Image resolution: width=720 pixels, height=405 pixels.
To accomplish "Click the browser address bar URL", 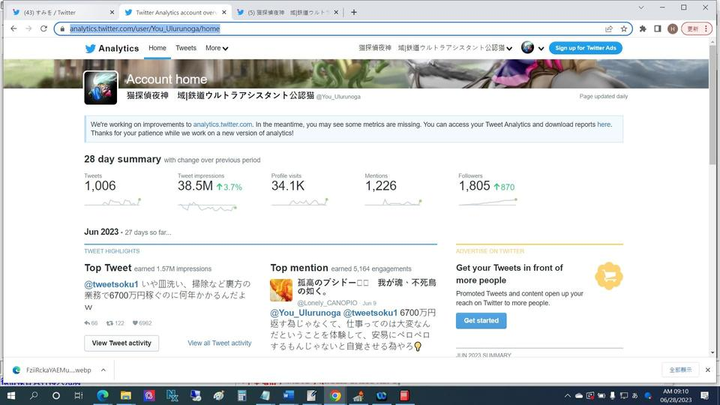I will (x=145, y=28).
